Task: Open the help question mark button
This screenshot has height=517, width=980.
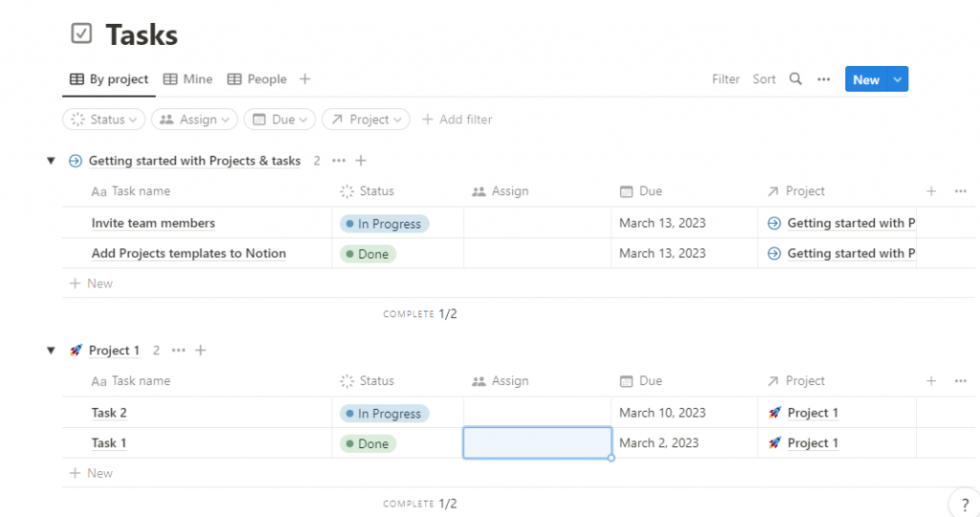Action: 965,504
